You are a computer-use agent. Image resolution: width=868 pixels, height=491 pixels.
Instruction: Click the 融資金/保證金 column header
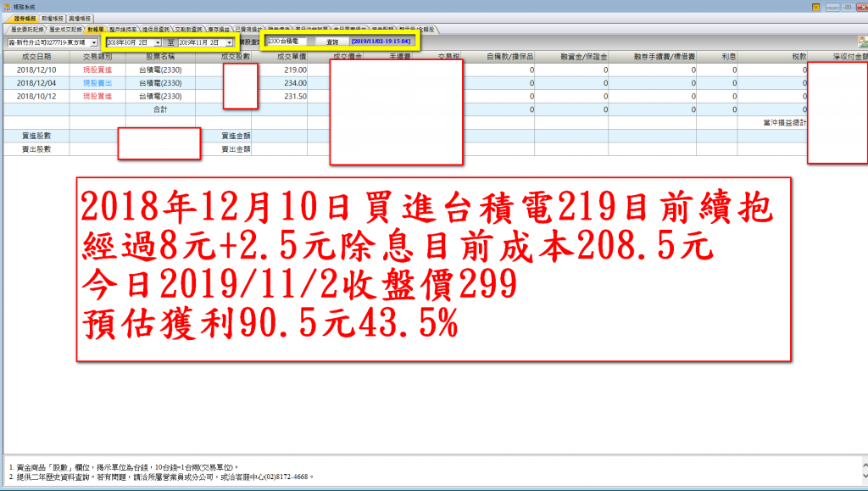(x=571, y=57)
